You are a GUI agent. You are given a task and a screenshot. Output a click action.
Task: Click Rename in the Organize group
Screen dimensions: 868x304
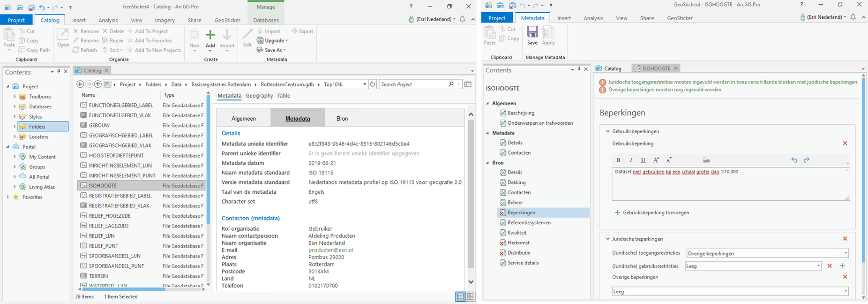86,41
